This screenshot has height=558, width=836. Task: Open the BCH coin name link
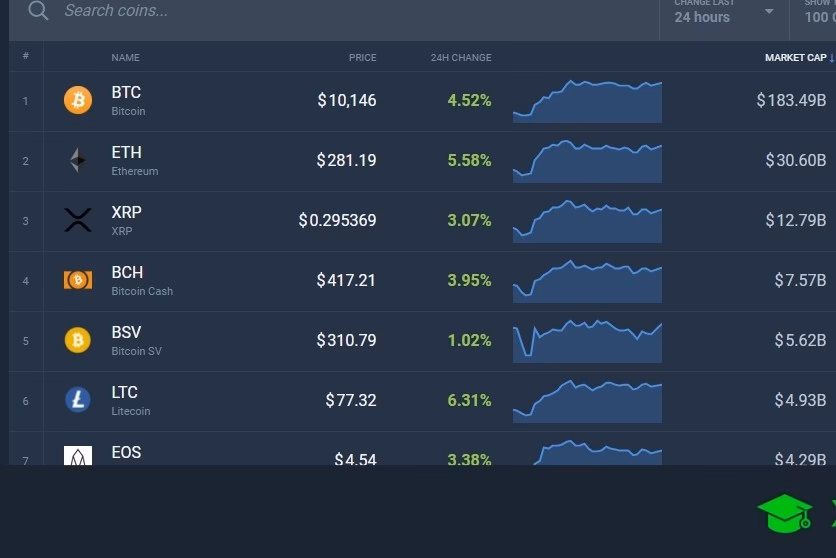pos(127,272)
